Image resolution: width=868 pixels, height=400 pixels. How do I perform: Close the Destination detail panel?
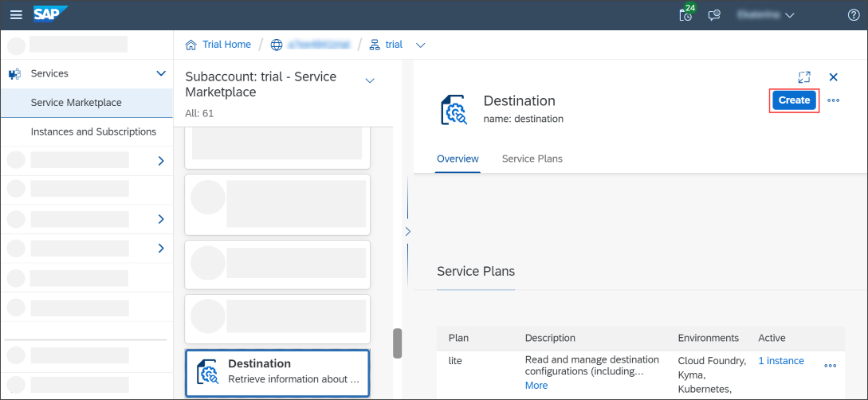point(833,77)
